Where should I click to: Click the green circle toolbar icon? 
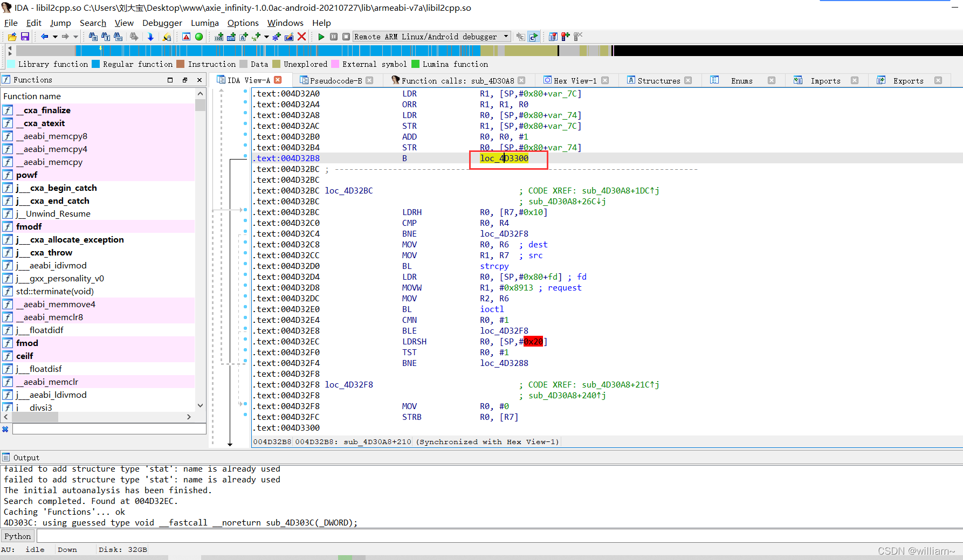click(x=199, y=37)
